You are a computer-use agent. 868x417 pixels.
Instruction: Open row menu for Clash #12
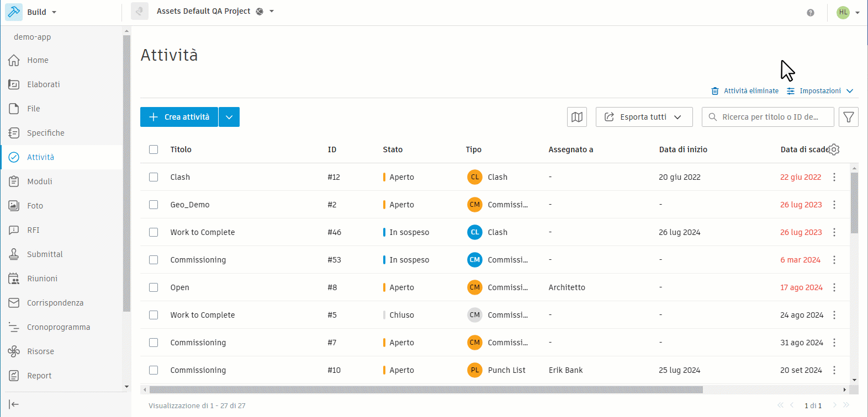pyautogui.click(x=834, y=177)
